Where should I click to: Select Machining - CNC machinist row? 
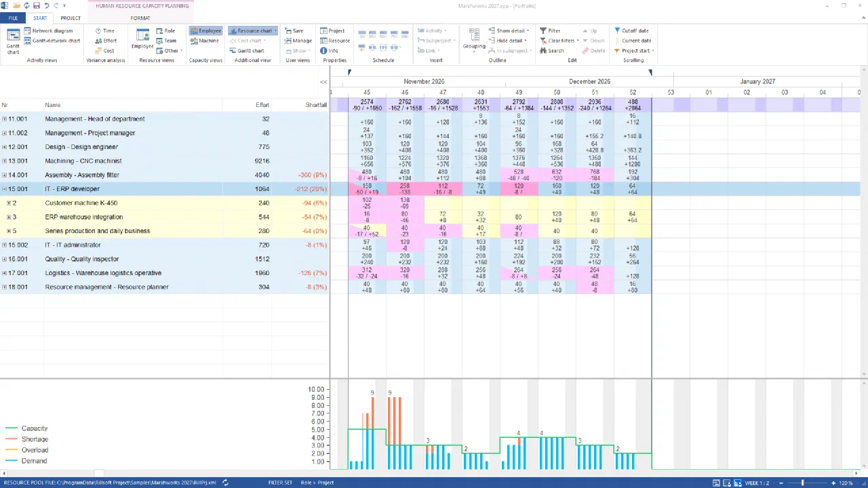click(165, 161)
